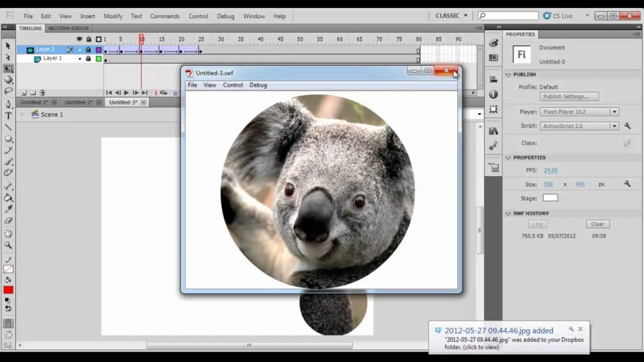The image size is (644, 362).
Task: Pick the Pencil tool
Action: pyautogui.click(x=8, y=150)
